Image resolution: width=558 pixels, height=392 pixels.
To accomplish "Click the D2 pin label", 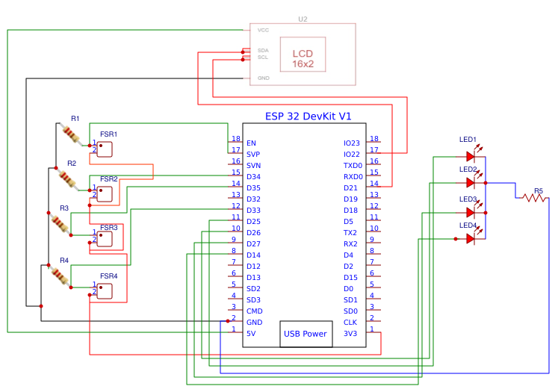I will tap(348, 267).
